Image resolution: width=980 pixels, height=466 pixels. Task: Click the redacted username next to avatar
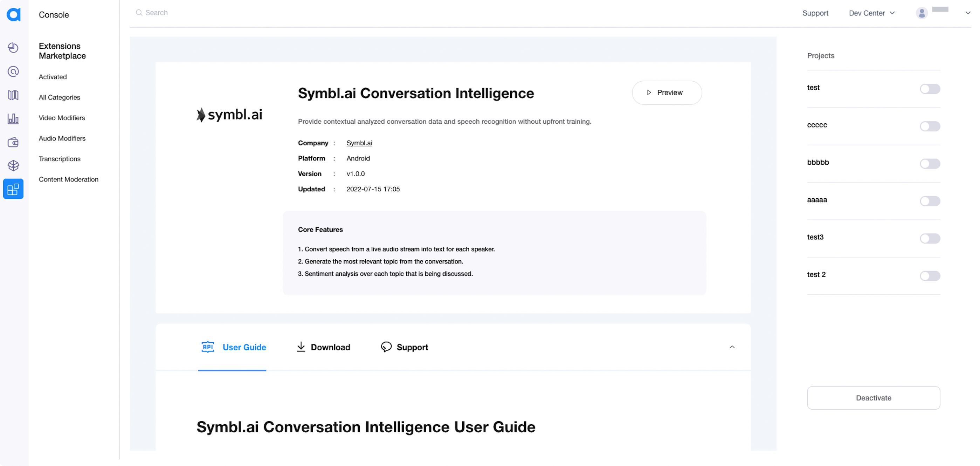click(940, 9)
